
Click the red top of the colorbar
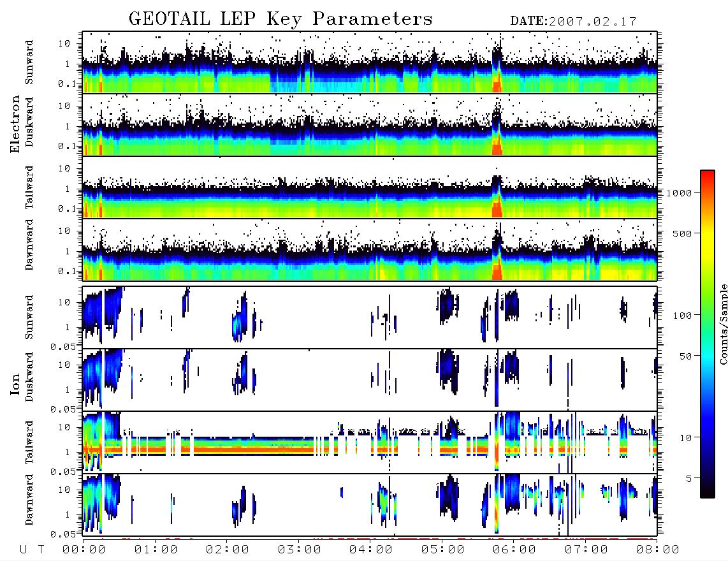tap(707, 177)
